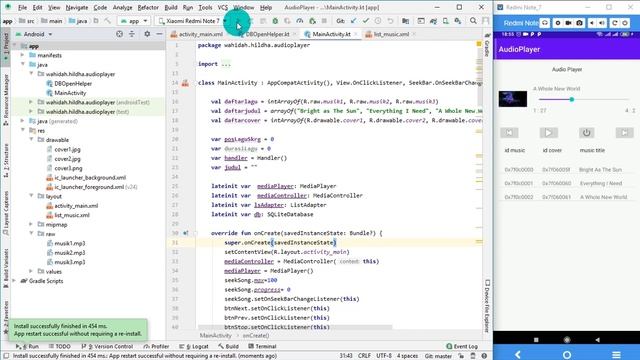Screen dimensions: 640x360
Task: Expand the Gradle Scripts node
Action: [x=15, y=281]
